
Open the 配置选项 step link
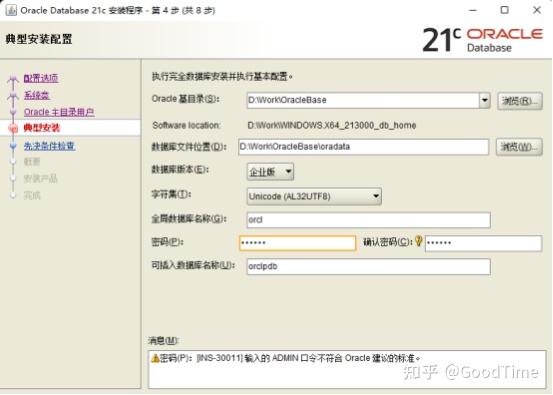(x=41, y=78)
